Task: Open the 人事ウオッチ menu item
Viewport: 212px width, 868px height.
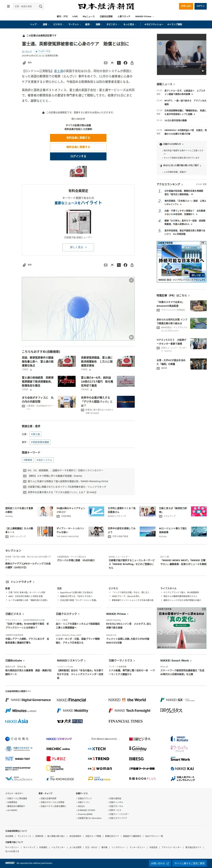Action: pyautogui.click(x=124, y=16)
